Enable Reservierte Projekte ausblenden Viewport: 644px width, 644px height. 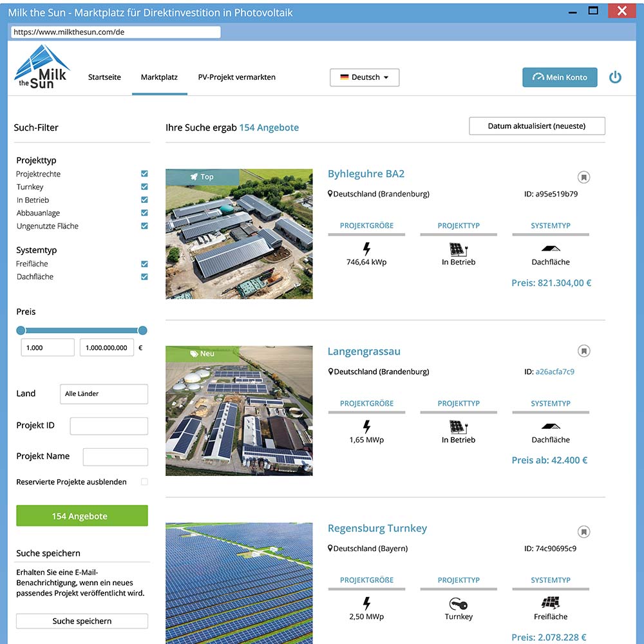(x=144, y=482)
